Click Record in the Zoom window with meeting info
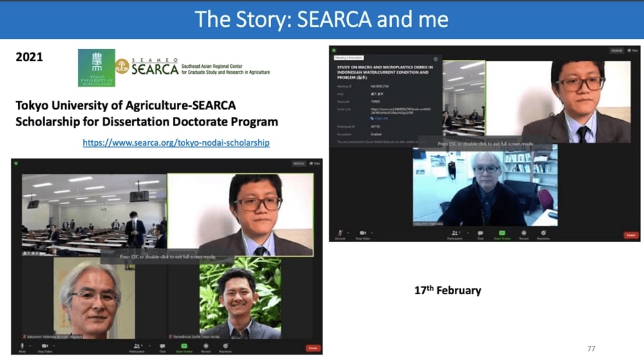This screenshot has width=644, height=364. pyautogui.click(x=523, y=234)
